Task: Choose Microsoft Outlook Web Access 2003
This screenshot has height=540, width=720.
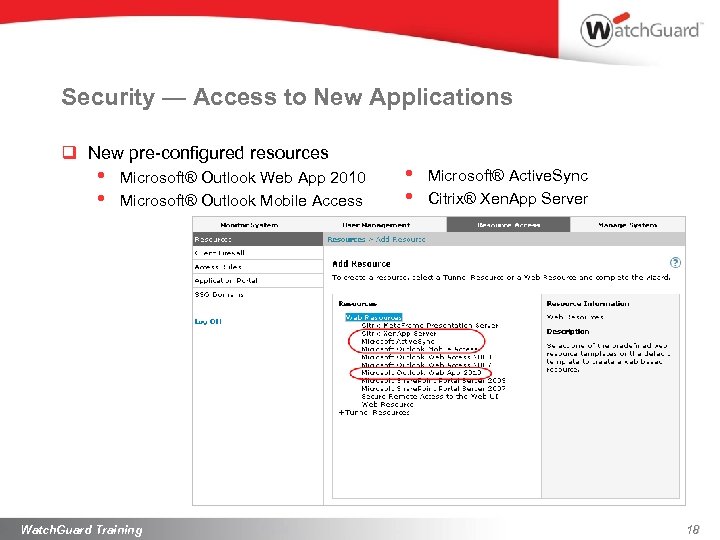Action: 427,357
